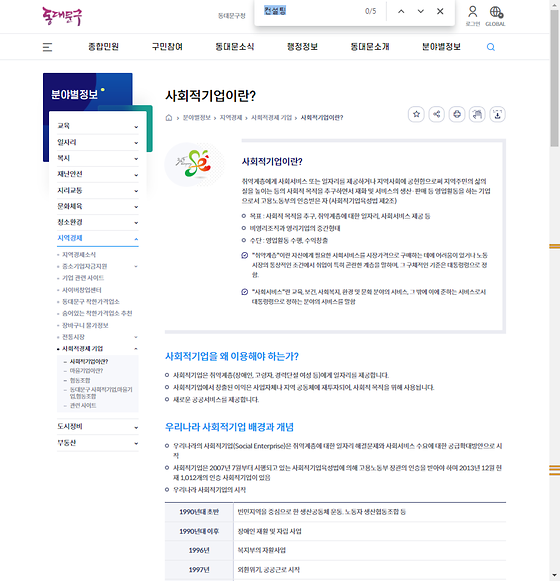The height and width of the screenshot is (581, 560).
Task: Click 분야별정보 in the breadcrumb
Action: click(197, 118)
